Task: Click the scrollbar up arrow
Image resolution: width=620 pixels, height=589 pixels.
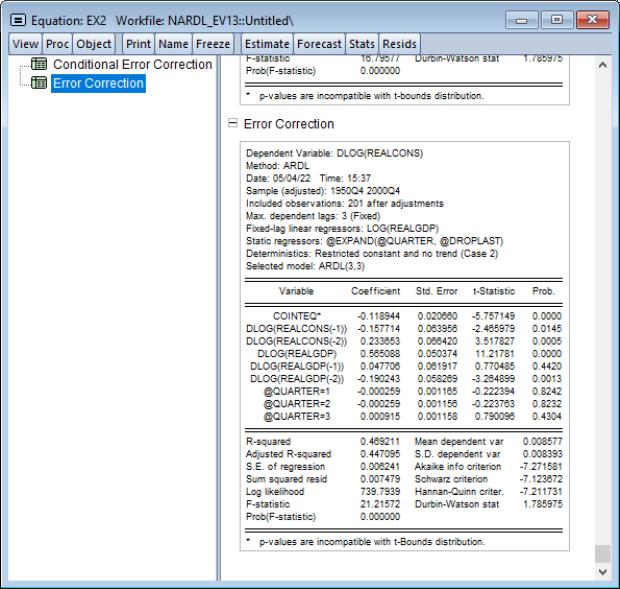Action: pos(602,66)
